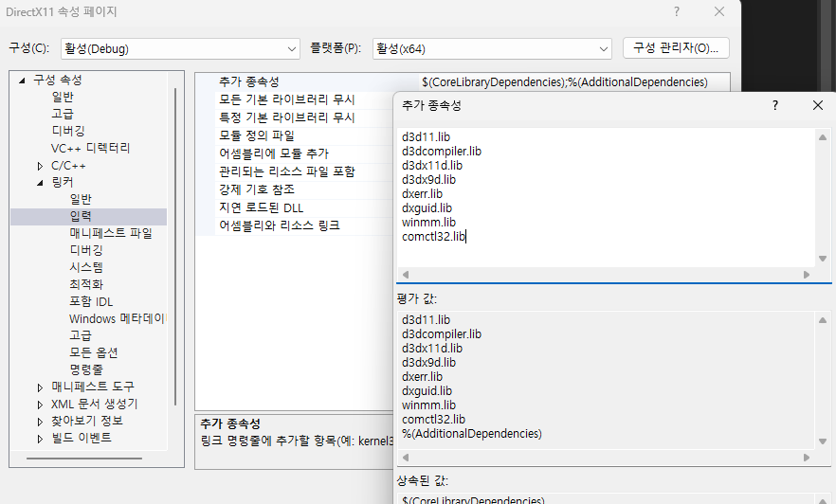This screenshot has height=504, width=836.
Task: Click the 어셈블리에 모듈 추가 property
Action: pyautogui.click(x=274, y=154)
